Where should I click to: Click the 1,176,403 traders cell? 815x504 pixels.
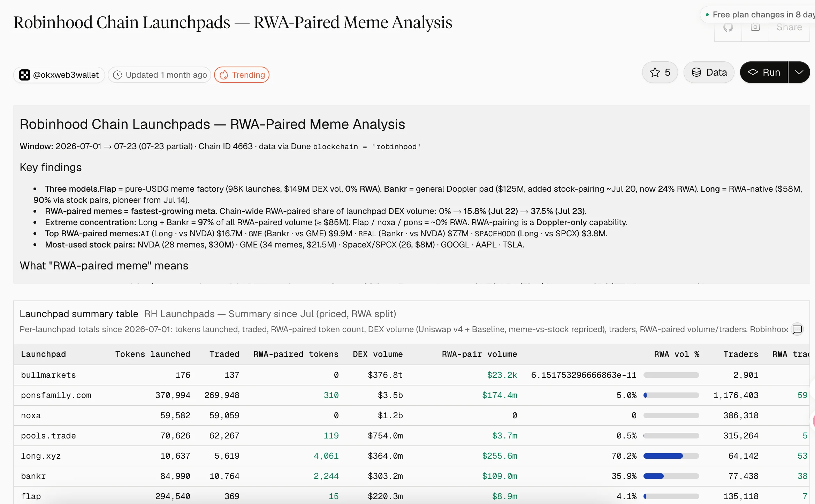pyautogui.click(x=736, y=395)
